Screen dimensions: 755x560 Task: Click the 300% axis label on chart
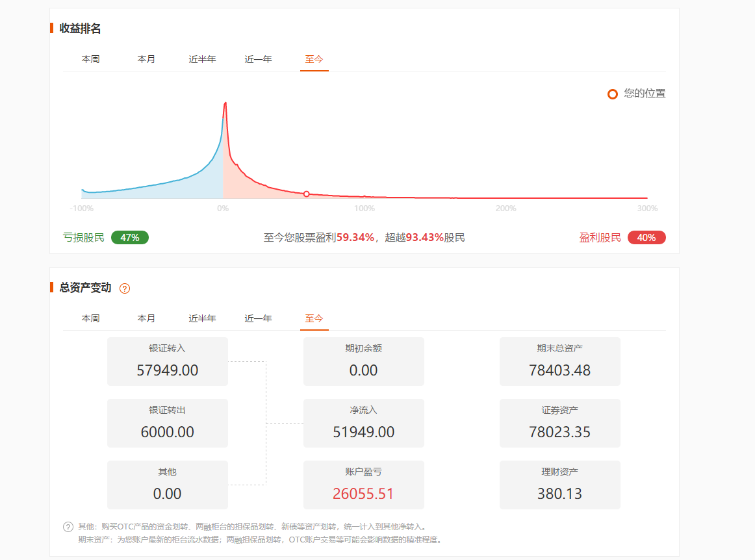point(648,209)
